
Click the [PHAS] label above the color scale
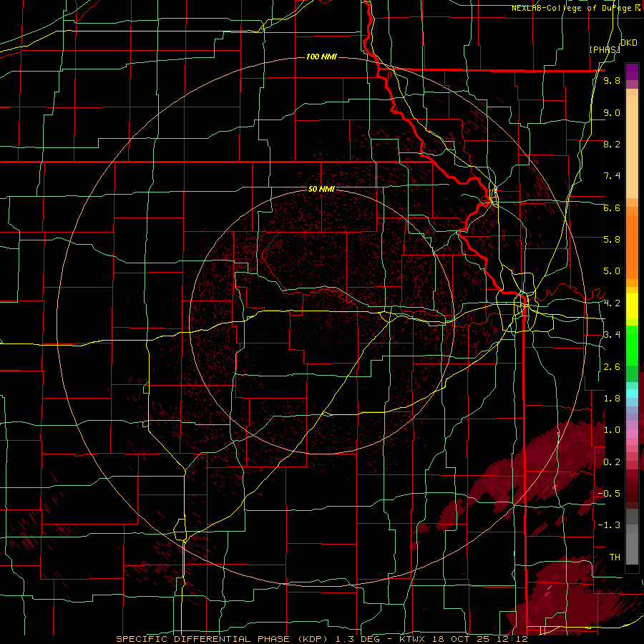point(605,49)
